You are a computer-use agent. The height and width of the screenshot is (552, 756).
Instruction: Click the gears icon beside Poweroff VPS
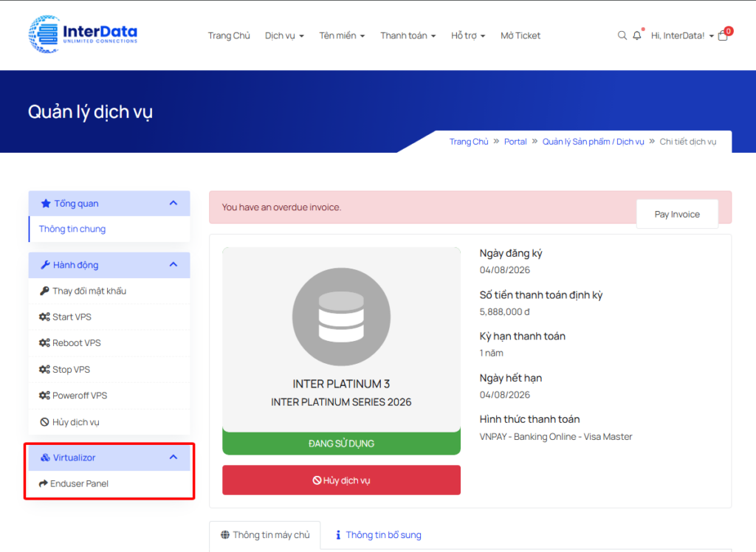[44, 396]
